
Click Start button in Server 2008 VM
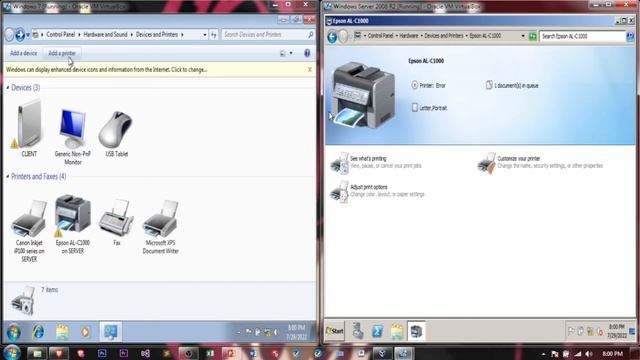click(x=334, y=331)
